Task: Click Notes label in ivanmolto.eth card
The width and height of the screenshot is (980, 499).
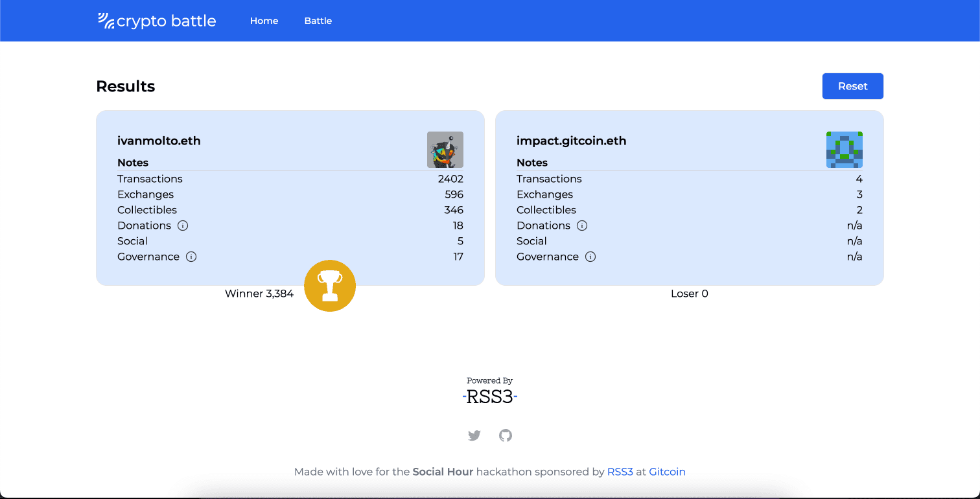Action: point(133,163)
